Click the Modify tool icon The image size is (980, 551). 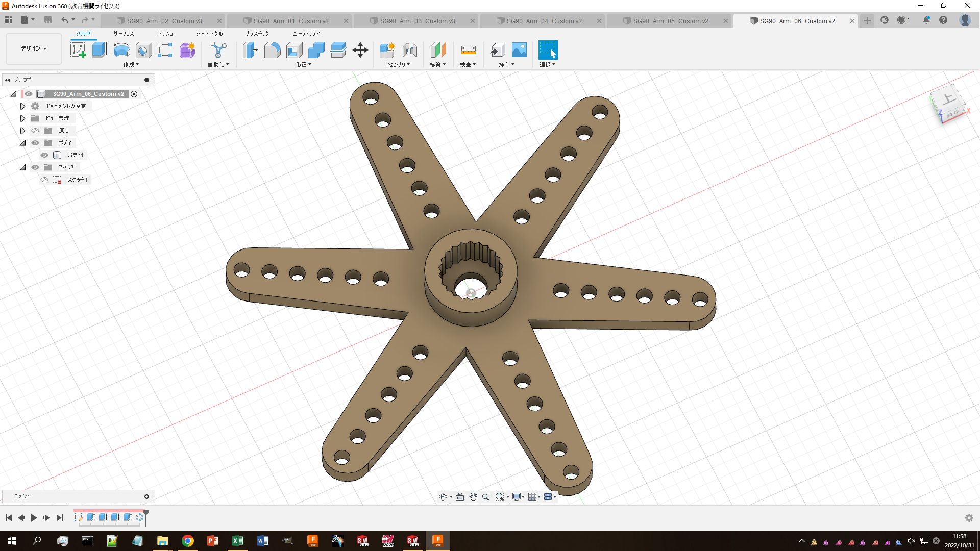click(x=303, y=64)
